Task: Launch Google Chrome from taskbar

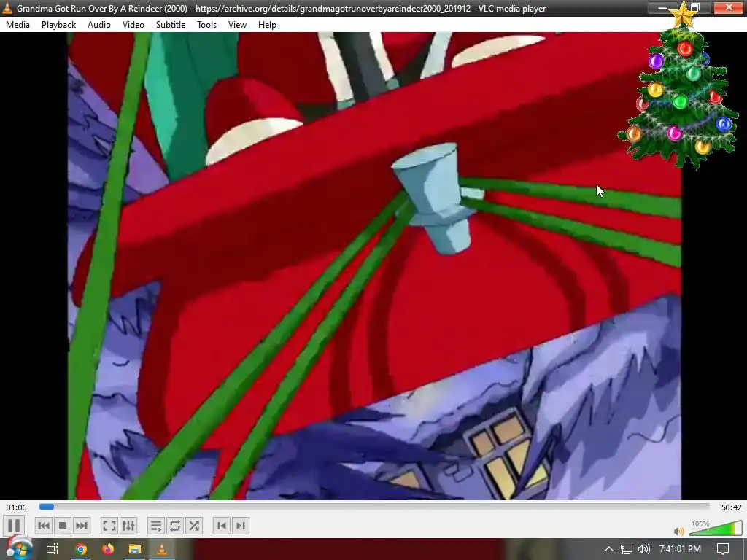Action: 81,549
